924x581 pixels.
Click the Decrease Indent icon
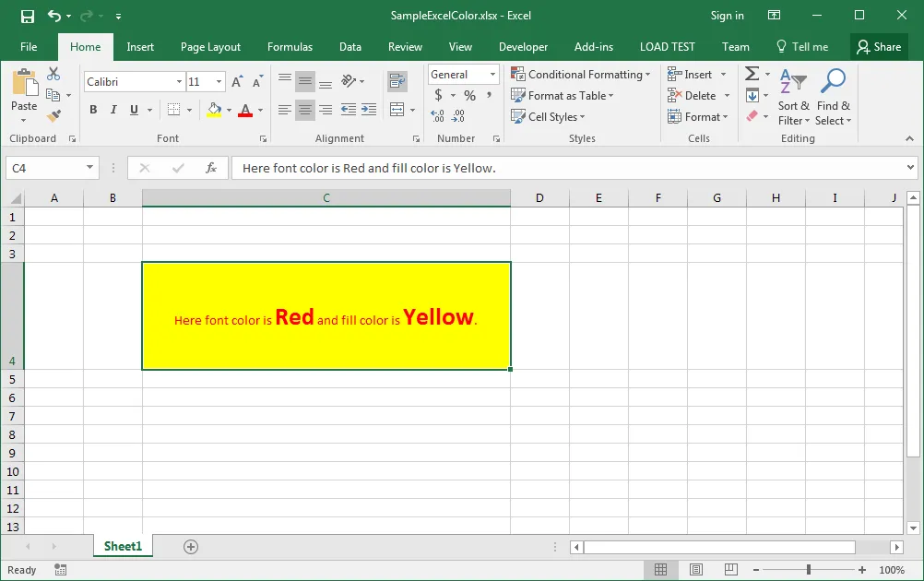tap(349, 110)
